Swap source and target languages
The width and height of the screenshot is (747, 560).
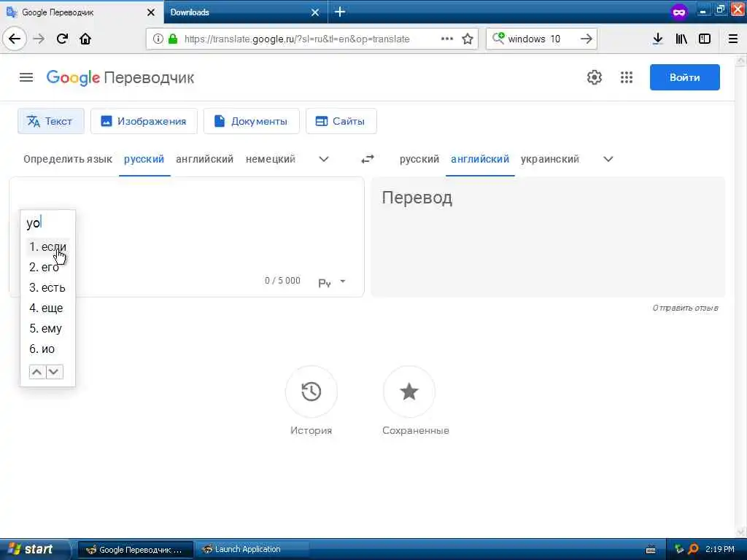pos(368,159)
